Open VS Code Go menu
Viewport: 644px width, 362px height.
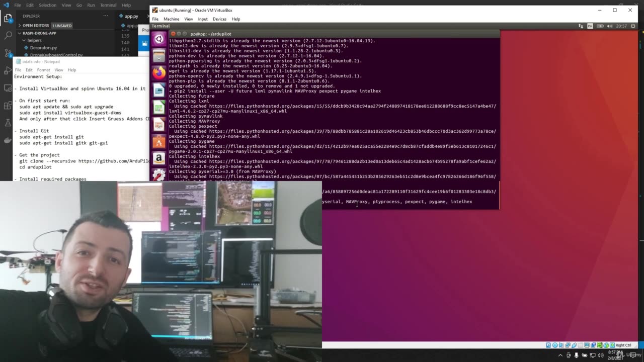[x=79, y=5]
